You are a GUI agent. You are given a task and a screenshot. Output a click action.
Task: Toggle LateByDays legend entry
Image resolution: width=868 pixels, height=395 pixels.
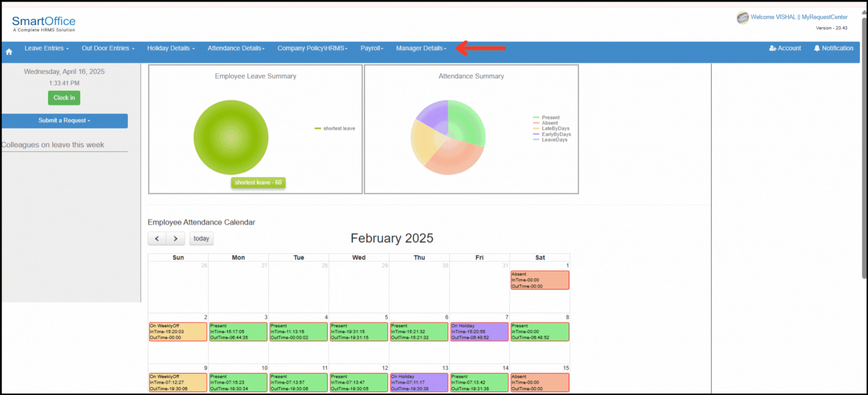point(551,128)
